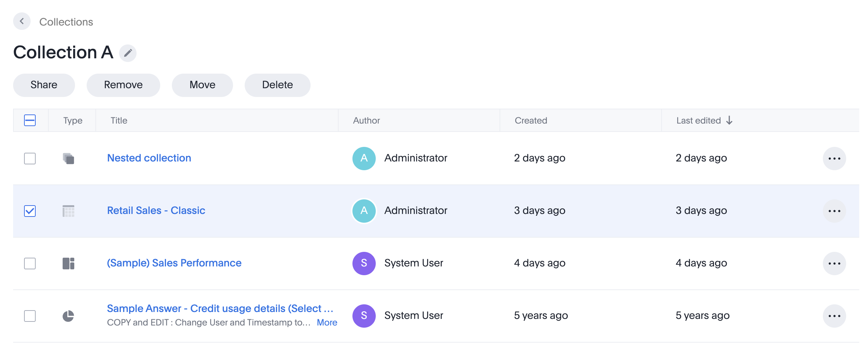Expand the truncated description with More

point(327,323)
